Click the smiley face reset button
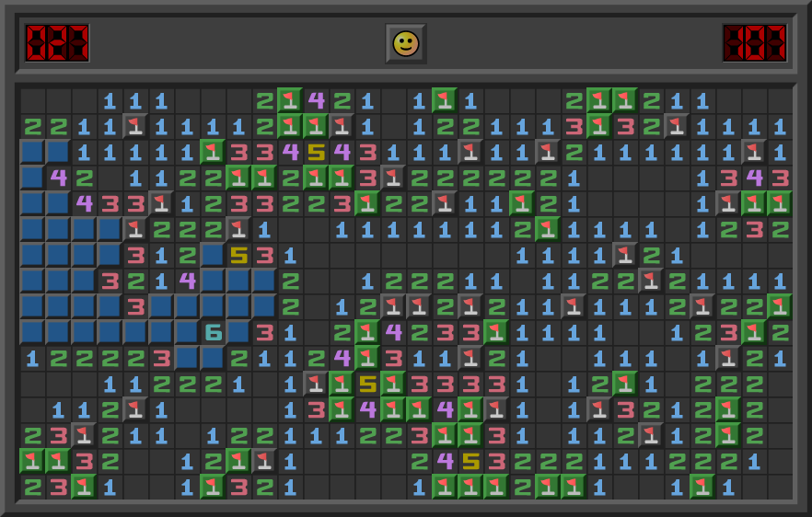Image resolution: width=812 pixels, height=517 pixels. (405, 43)
